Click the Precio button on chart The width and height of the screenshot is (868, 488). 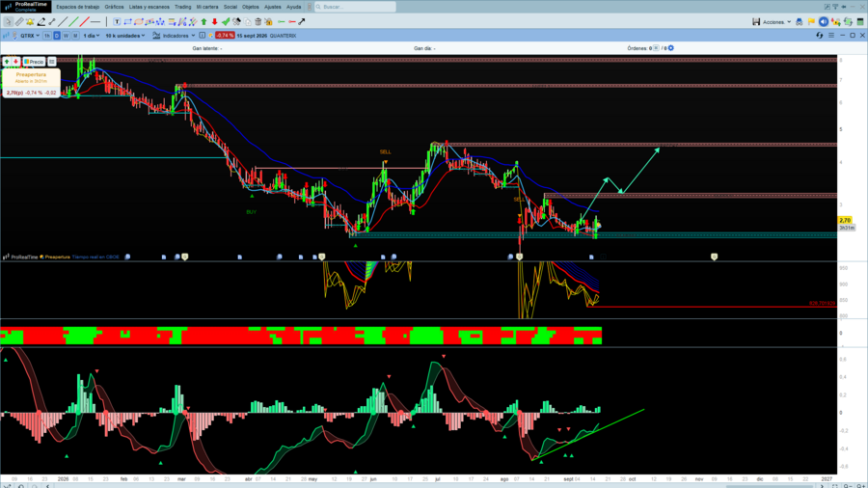34,62
